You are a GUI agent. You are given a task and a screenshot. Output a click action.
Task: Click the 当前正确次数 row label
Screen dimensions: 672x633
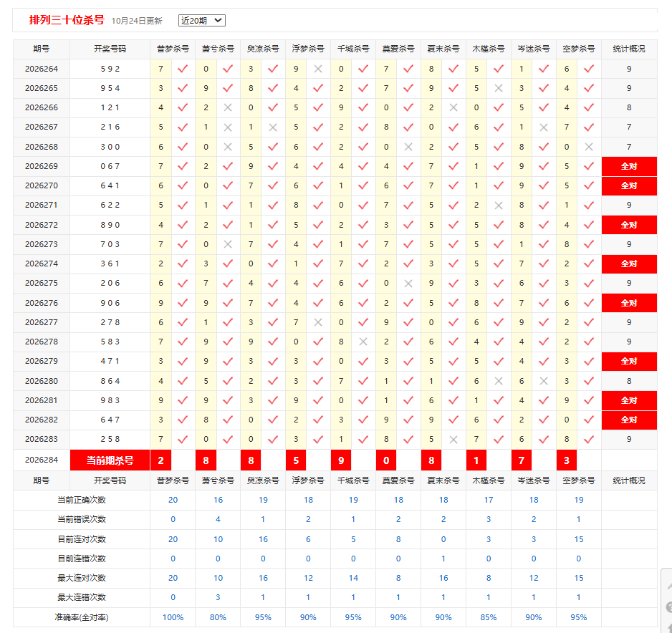click(x=82, y=500)
